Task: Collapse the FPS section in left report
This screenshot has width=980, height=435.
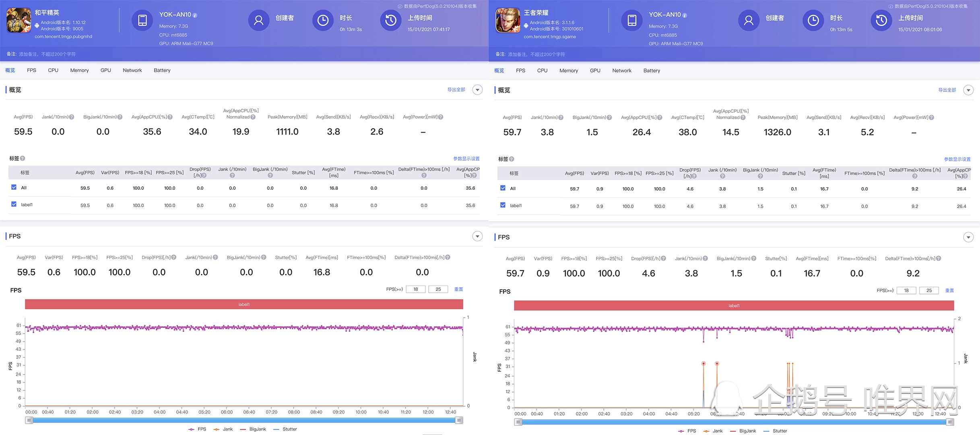Action: point(477,236)
